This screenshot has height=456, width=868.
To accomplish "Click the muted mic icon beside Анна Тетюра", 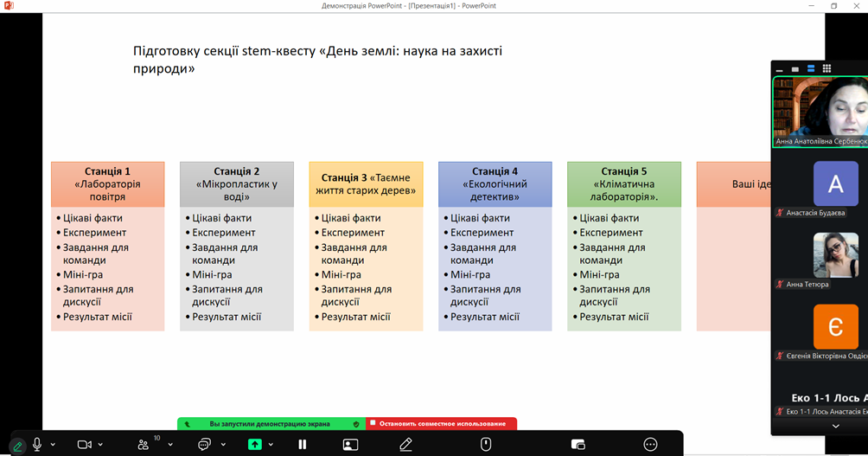I will point(780,284).
